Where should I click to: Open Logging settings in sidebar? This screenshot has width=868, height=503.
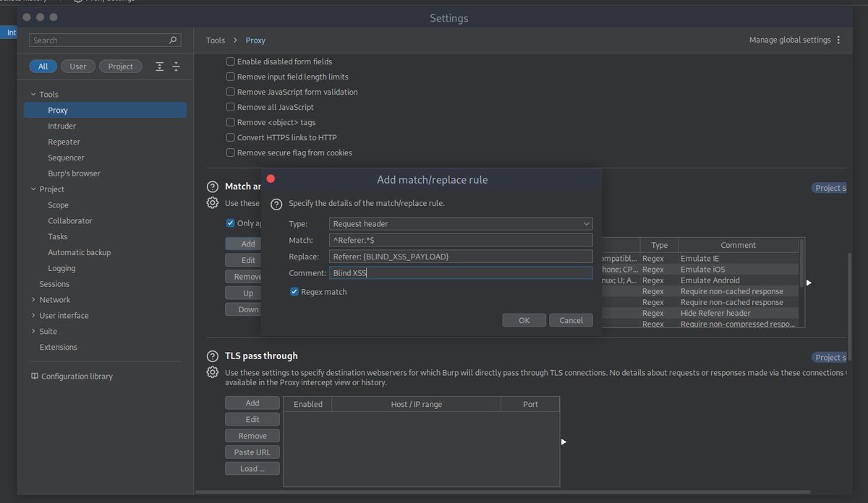62,269
